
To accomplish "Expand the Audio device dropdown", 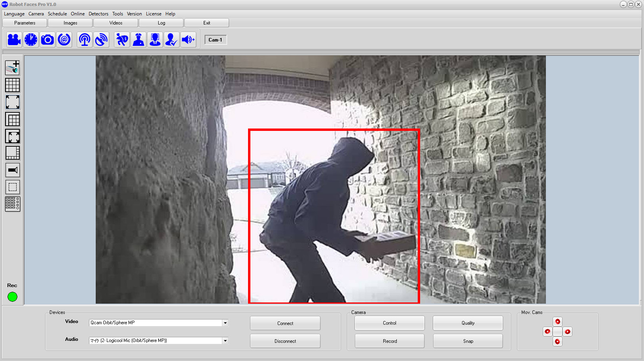I will (225, 341).
